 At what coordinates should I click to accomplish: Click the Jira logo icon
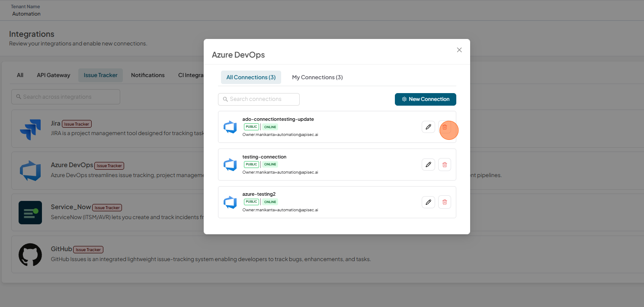pos(30,129)
